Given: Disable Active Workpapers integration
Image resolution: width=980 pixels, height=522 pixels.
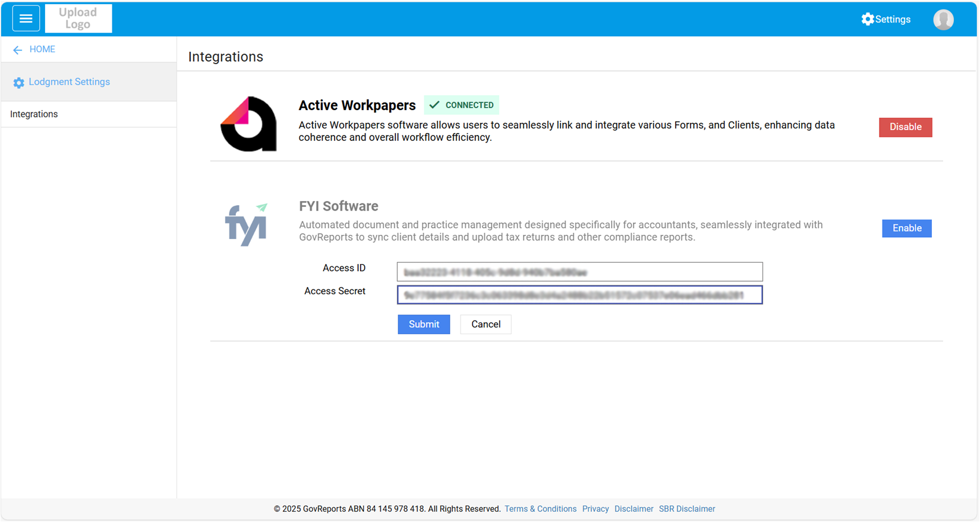Looking at the screenshot, I should tap(905, 127).
